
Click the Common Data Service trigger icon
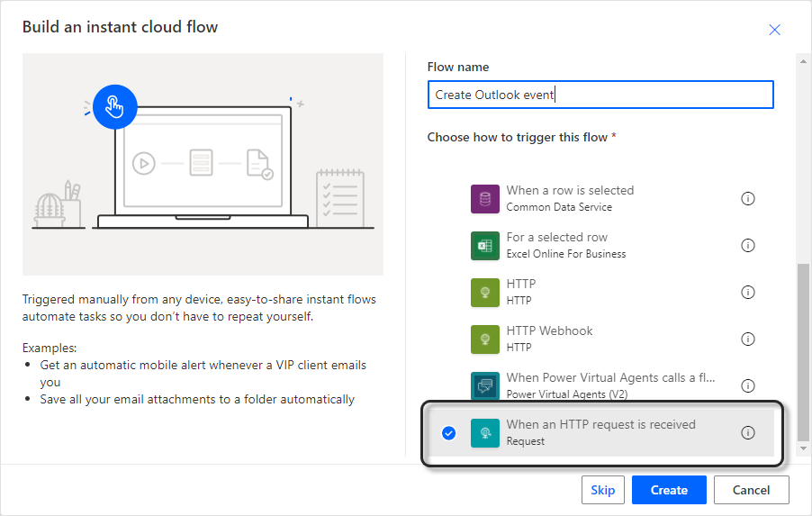[484, 199]
